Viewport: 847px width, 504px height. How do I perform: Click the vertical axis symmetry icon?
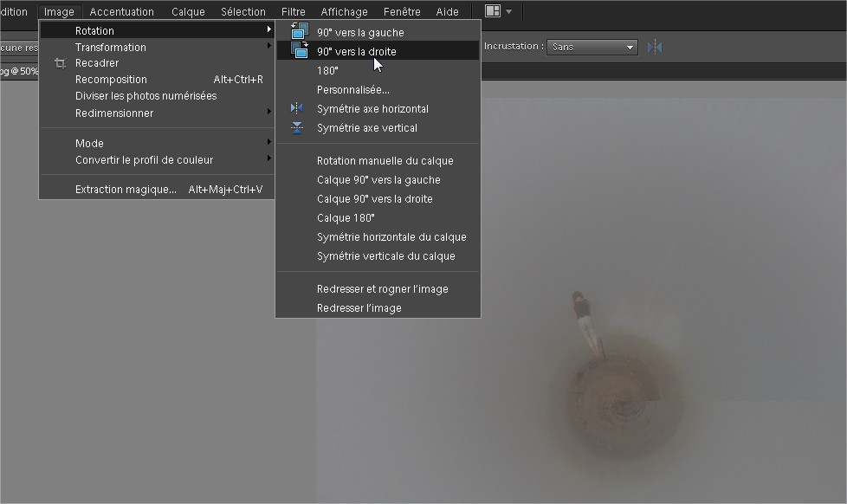(298, 128)
